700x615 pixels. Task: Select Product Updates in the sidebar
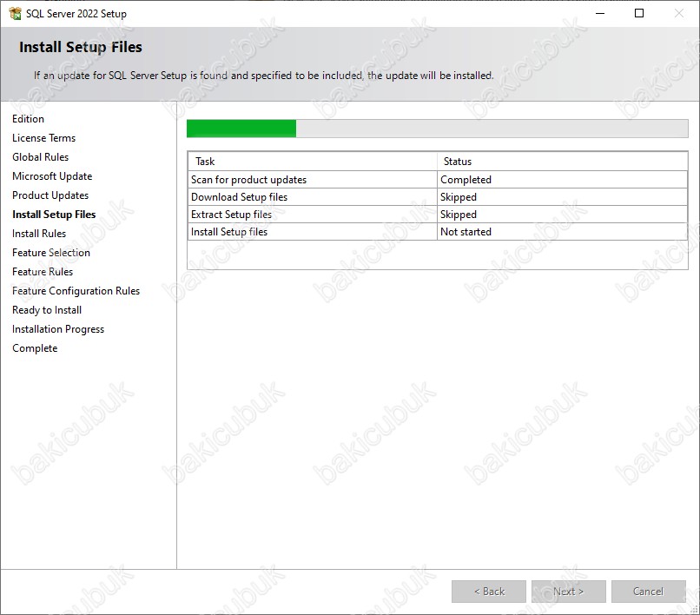pyautogui.click(x=50, y=195)
